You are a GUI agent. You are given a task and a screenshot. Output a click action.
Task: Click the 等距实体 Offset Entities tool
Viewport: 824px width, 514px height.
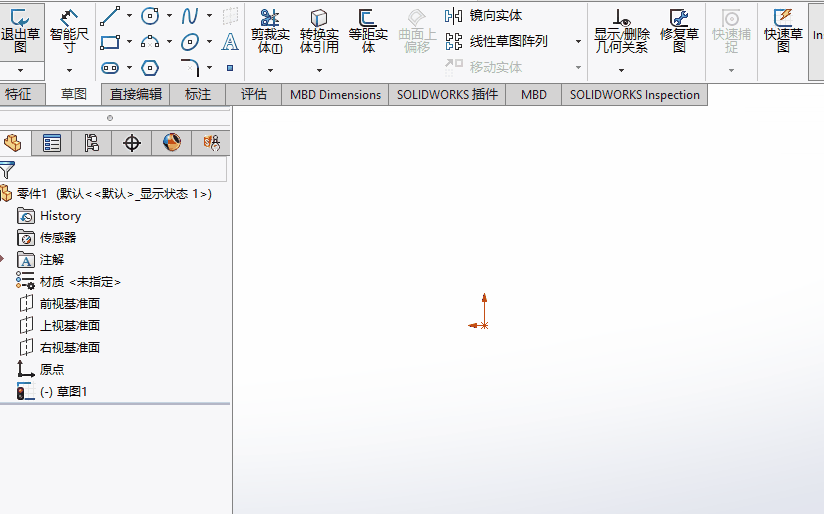[x=368, y=32]
